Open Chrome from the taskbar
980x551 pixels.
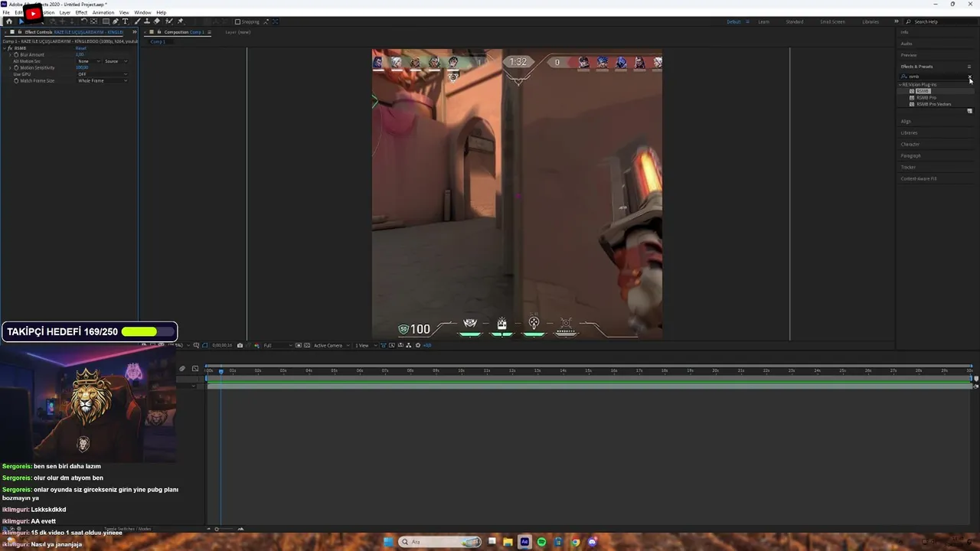(575, 542)
